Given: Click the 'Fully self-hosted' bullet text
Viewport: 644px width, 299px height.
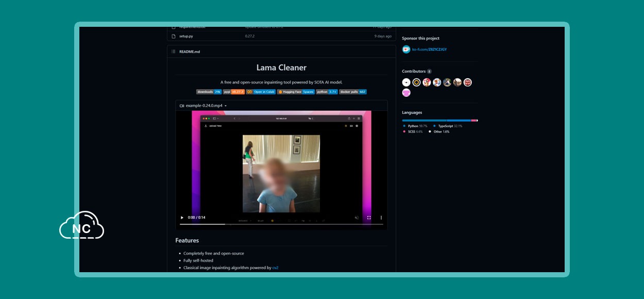Looking at the screenshot, I should tap(198, 260).
